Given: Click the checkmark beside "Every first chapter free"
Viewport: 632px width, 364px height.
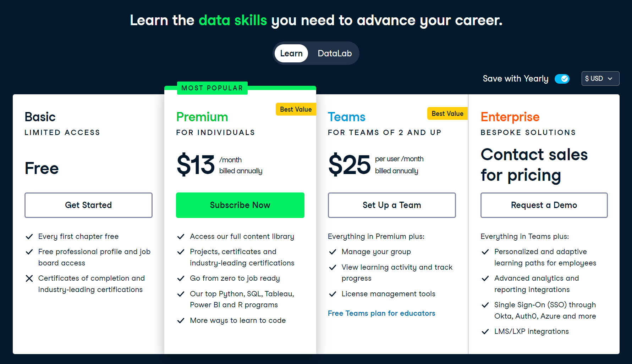Looking at the screenshot, I should (x=29, y=236).
